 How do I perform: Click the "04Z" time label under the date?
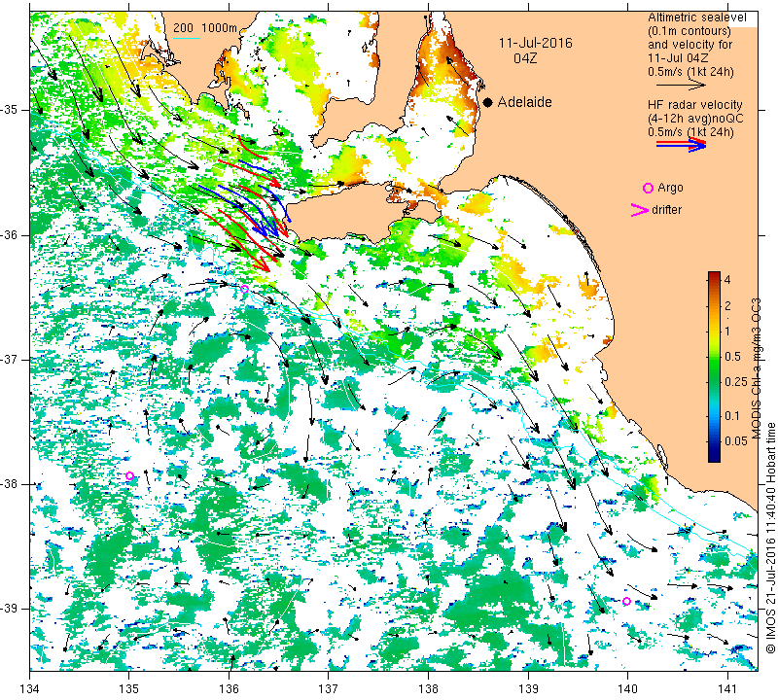pos(525,58)
